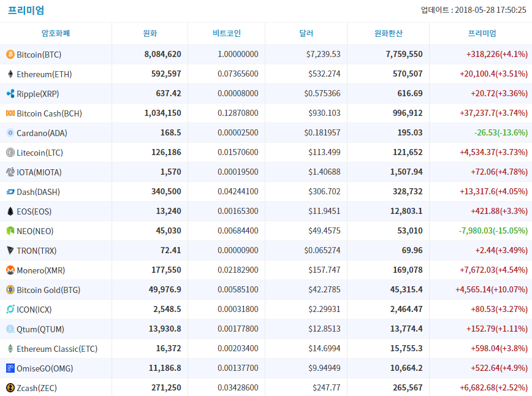Viewport: 532px width, 396px height.
Task: Click Ripple BTC value 0.00008000
Action: [238, 94]
